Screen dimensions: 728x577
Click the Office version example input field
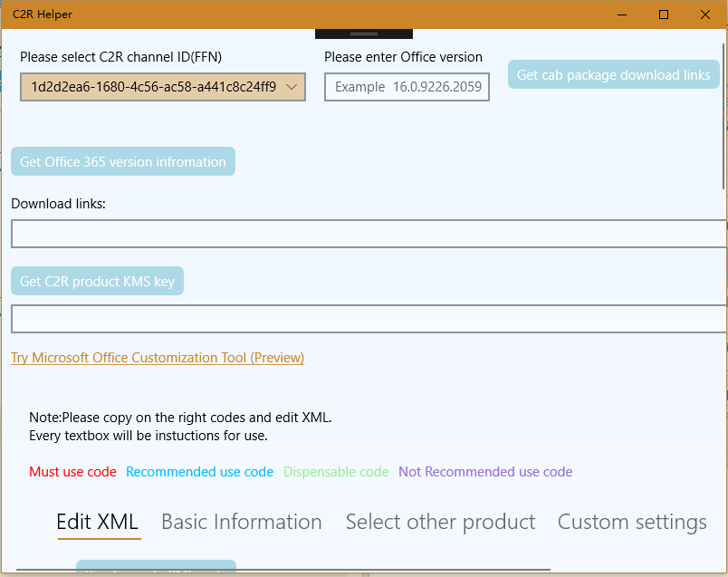[406, 87]
